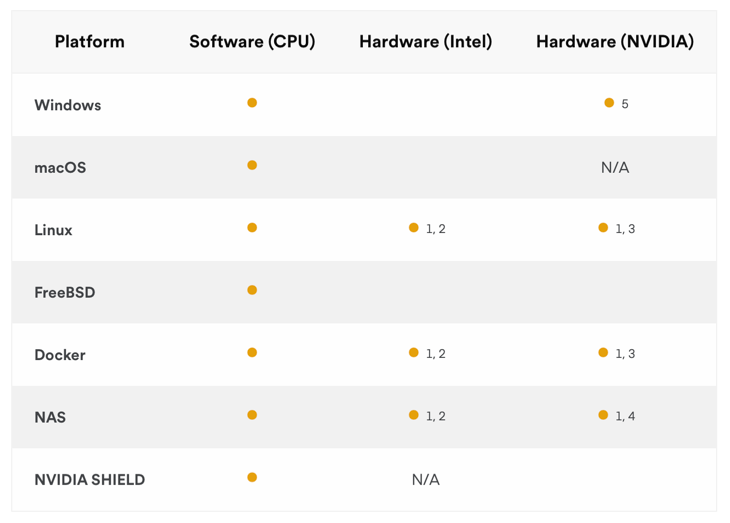Click the NVIDIA SHIELD row label
This screenshot has height=523, width=730.
(90, 480)
